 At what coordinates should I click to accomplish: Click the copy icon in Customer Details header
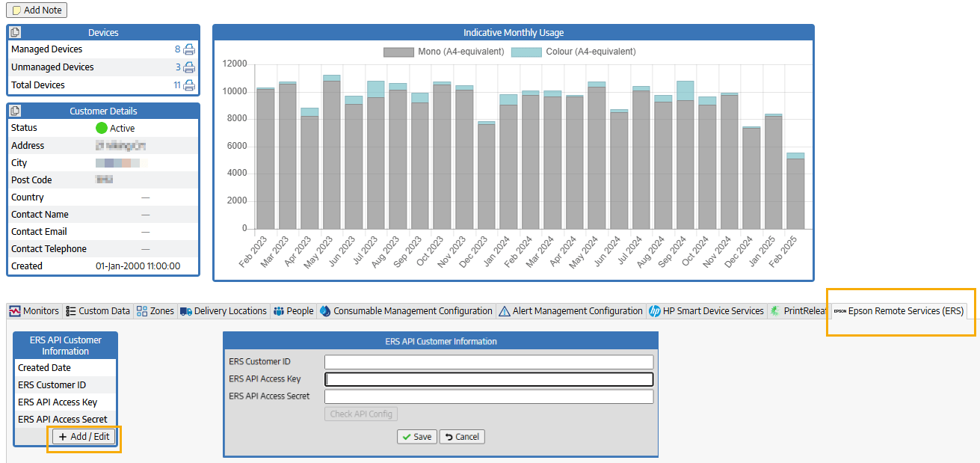tap(16, 111)
